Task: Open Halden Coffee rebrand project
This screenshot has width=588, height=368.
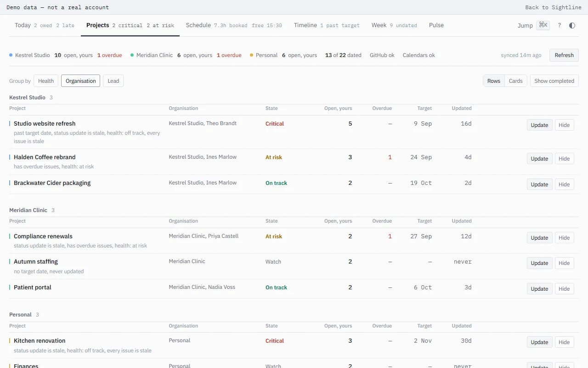Action: (x=45, y=157)
